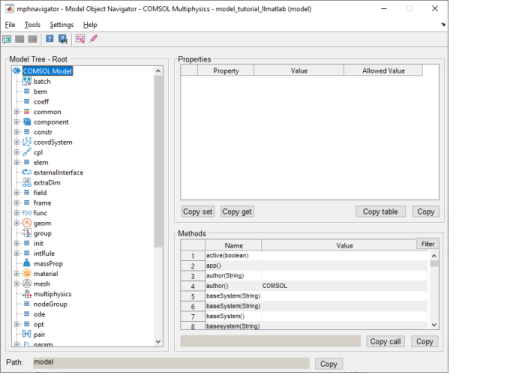
Task: Click the model tree vertical scrollbar
Action: [158, 161]
